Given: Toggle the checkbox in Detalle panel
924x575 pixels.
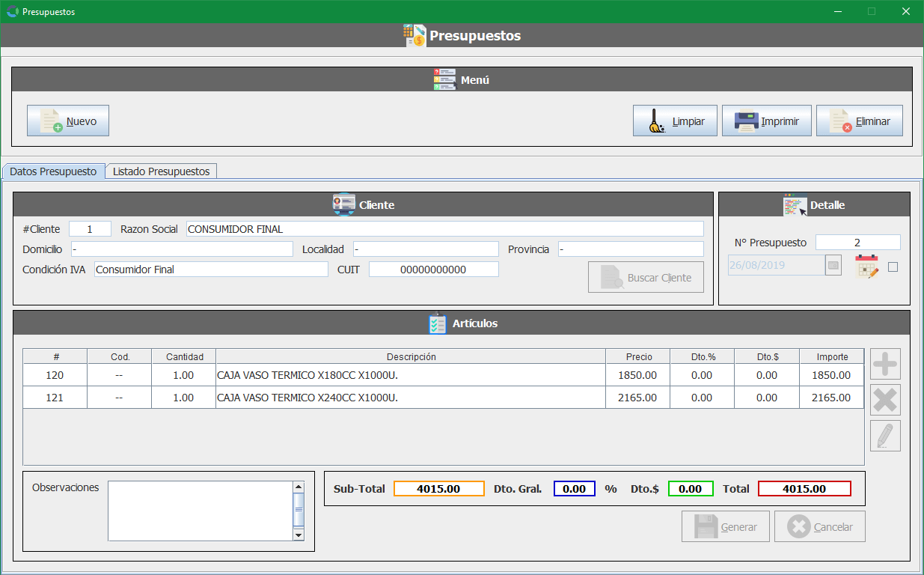Looking at the screenshot, I should [893, 267].
